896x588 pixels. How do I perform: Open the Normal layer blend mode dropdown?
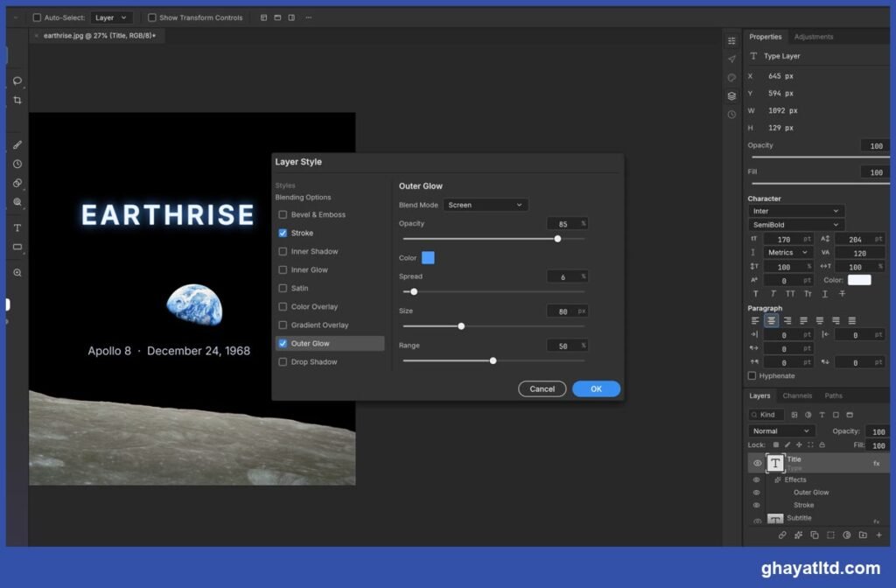point(781,430)
